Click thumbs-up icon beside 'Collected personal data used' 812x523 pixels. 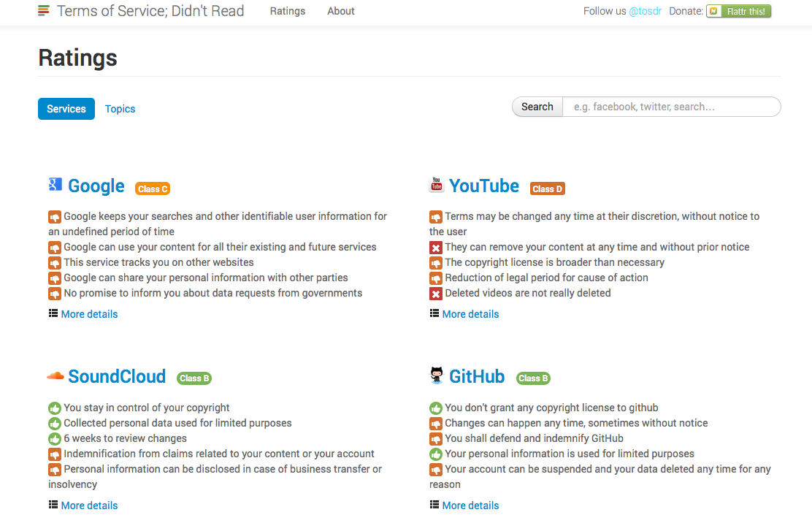point(54,424)
